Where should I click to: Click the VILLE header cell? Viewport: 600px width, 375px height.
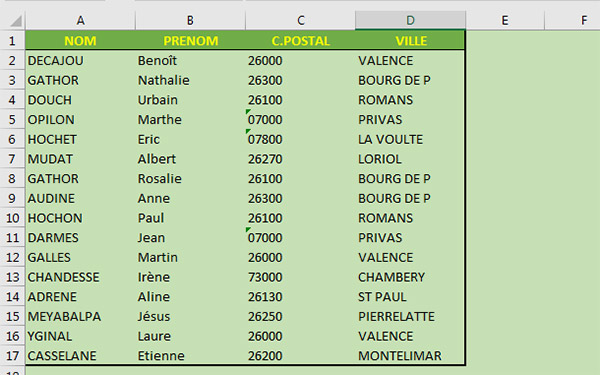click(410, 41)
